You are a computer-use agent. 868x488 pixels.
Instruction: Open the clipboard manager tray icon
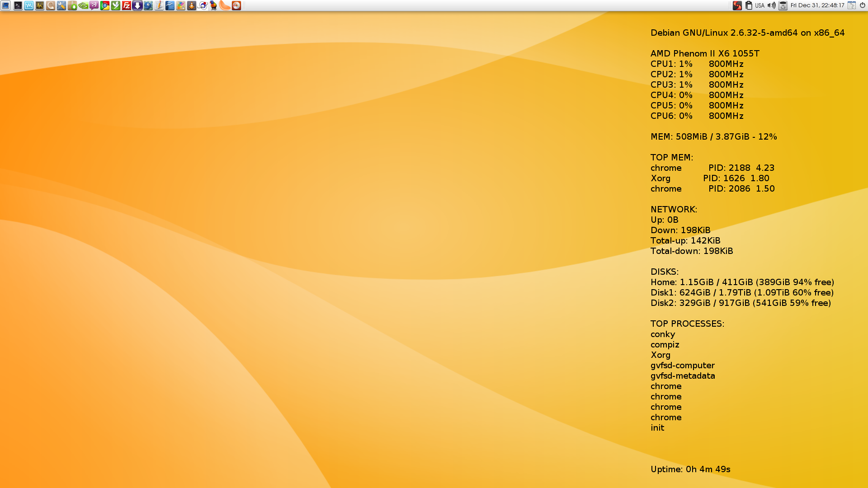[749, 5]
